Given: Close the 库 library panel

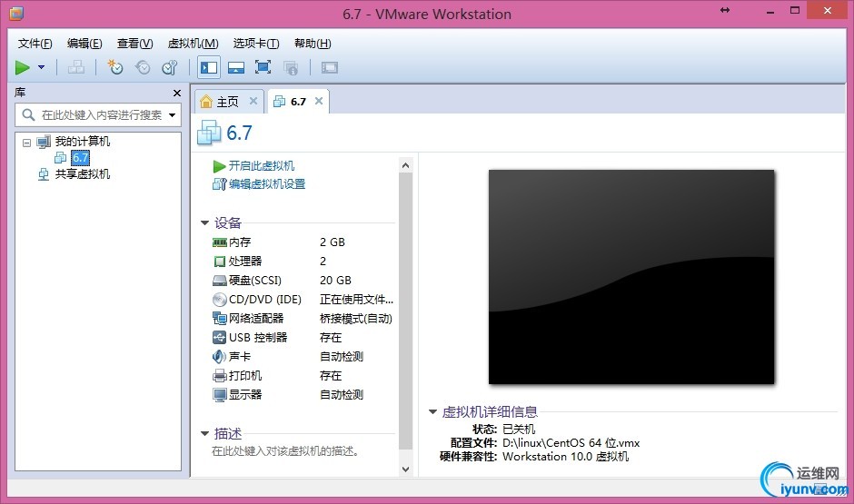Looking at the screenshot, I should pyautogui.click(x=177, y=93).
